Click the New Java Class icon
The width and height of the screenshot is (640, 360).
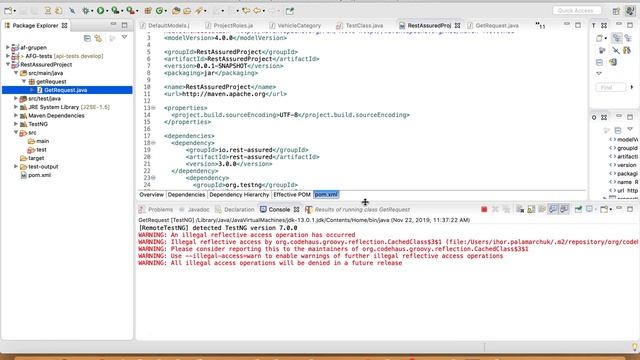[160, 11]
